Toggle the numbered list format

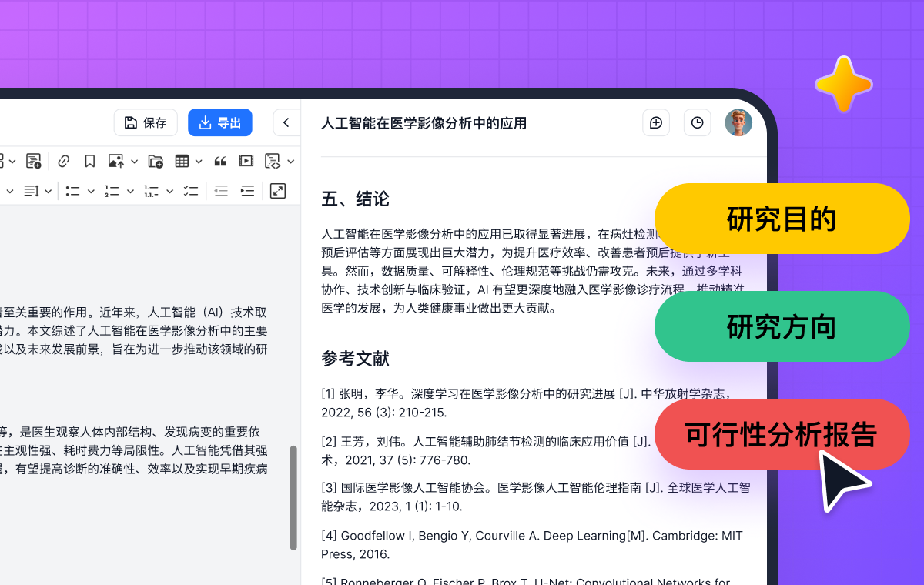[x=112, y=191]
